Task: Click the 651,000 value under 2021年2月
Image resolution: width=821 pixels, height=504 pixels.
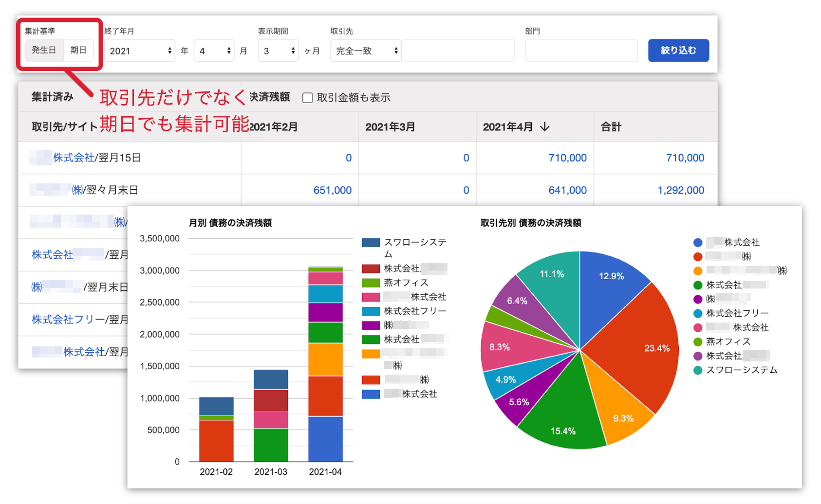Action: (x=333, y=190)
